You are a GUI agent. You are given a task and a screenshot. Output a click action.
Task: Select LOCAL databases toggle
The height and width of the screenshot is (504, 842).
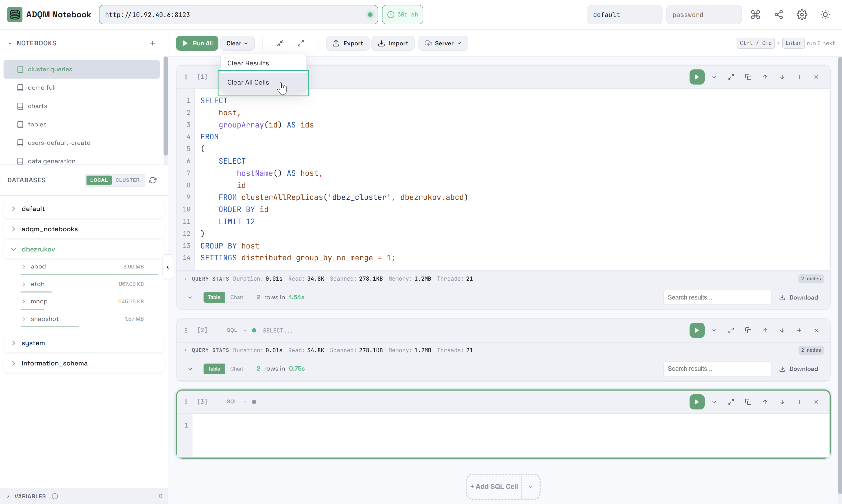[99, 180]
